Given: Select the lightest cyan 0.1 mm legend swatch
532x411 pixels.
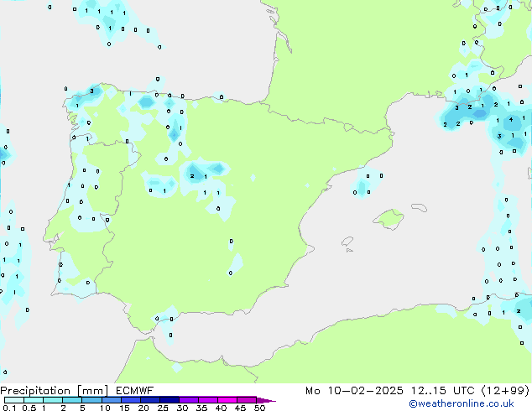Looking at the screenshot, I should click(13, 400).
